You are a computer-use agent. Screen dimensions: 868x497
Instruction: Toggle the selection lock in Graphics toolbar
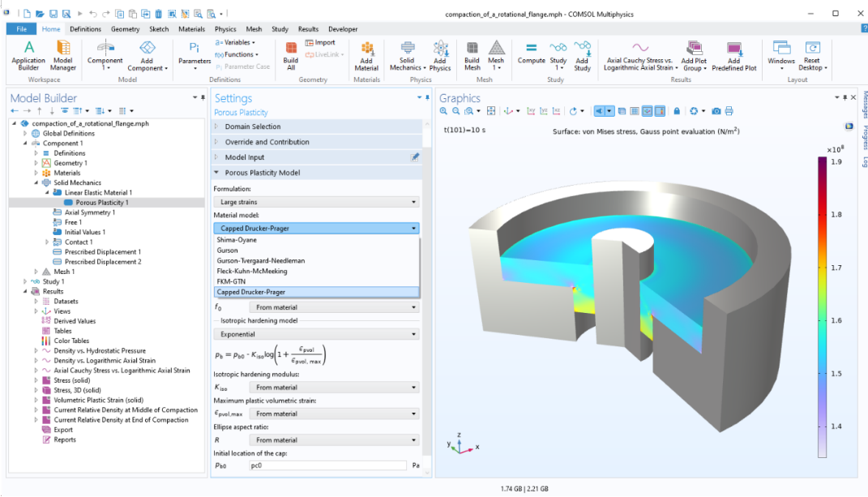click(x=677, y=111)
